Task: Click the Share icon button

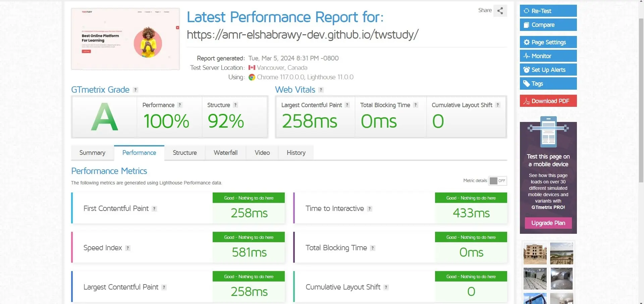Action: click(500, 11)
